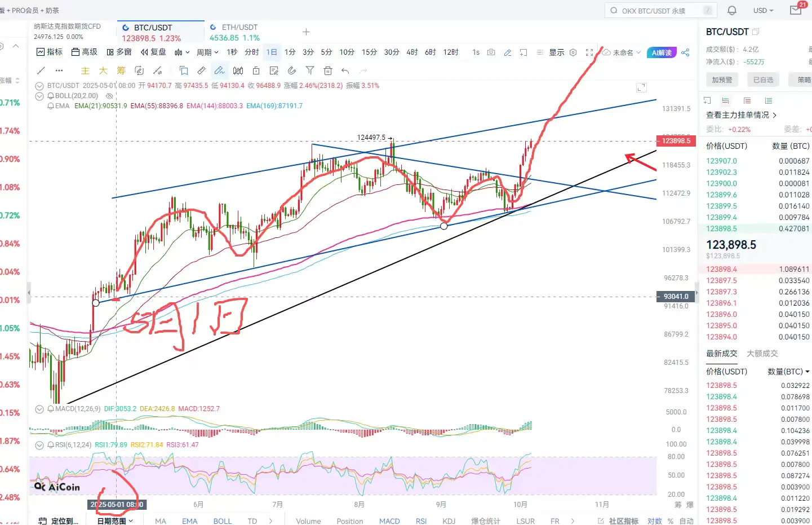Select the 4时 timeframe
812x525 pixels.
[x=412, y=52]
